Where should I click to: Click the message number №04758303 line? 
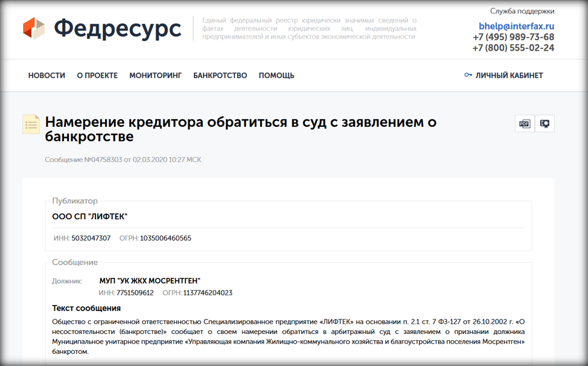point(123,159)
